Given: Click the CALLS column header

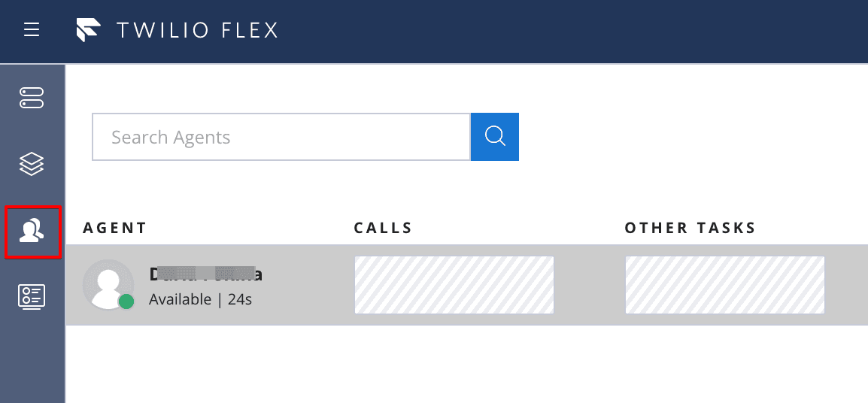Looking at the screenshot, I should [x=383, y=228].
